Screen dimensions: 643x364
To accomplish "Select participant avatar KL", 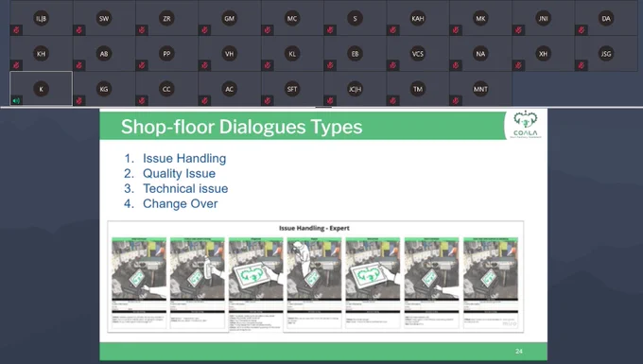I will 292,54.
